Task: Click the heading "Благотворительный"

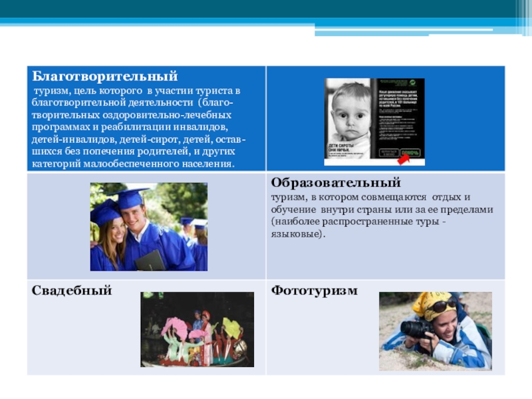Action: (x=105, y=76)
